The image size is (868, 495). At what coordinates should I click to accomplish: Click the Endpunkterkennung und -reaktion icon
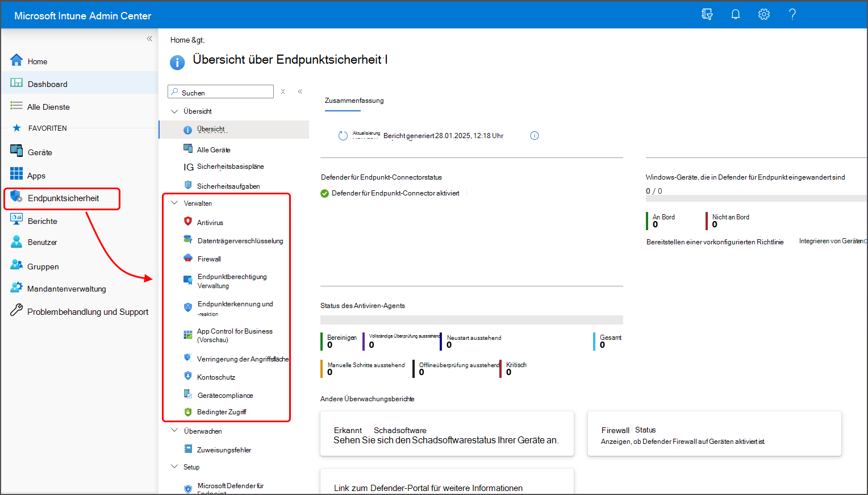[x=188, y=307]
